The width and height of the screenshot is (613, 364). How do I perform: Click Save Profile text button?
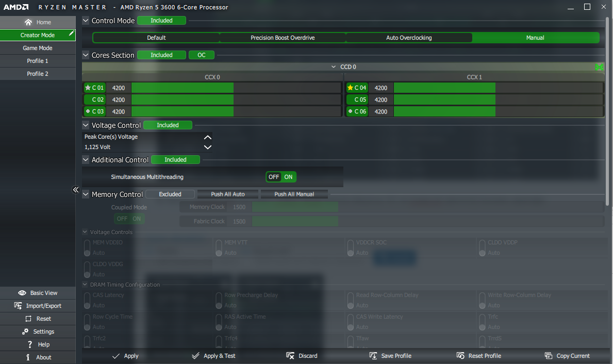pyautogui.click(x=396, y=356)
